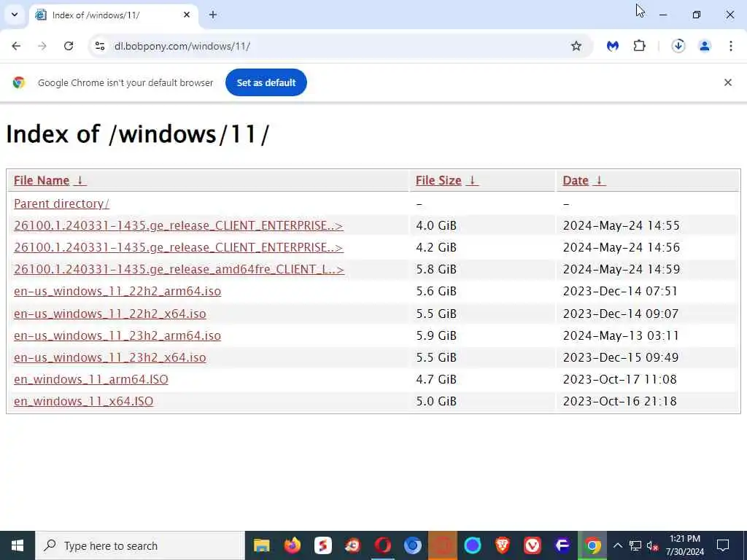Click the date '2023-Dec-15 09:49'
Screen dimensions: 747x560
[x=620, y=357]
